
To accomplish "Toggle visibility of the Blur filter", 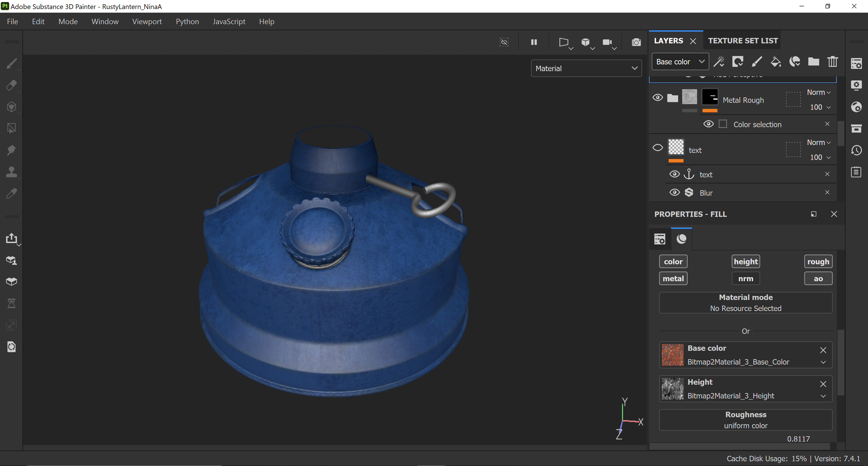I will click(x=674, y=192).
